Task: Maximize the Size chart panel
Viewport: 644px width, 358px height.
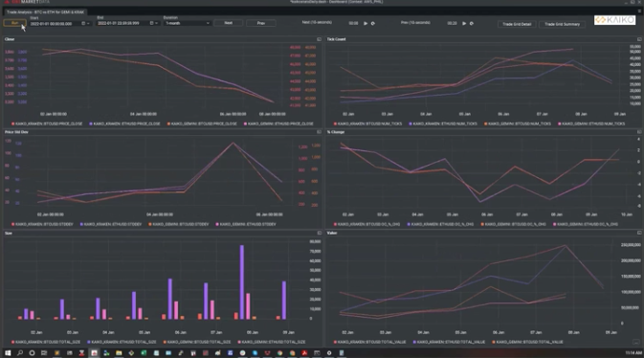Action: (x=319, y=233)
